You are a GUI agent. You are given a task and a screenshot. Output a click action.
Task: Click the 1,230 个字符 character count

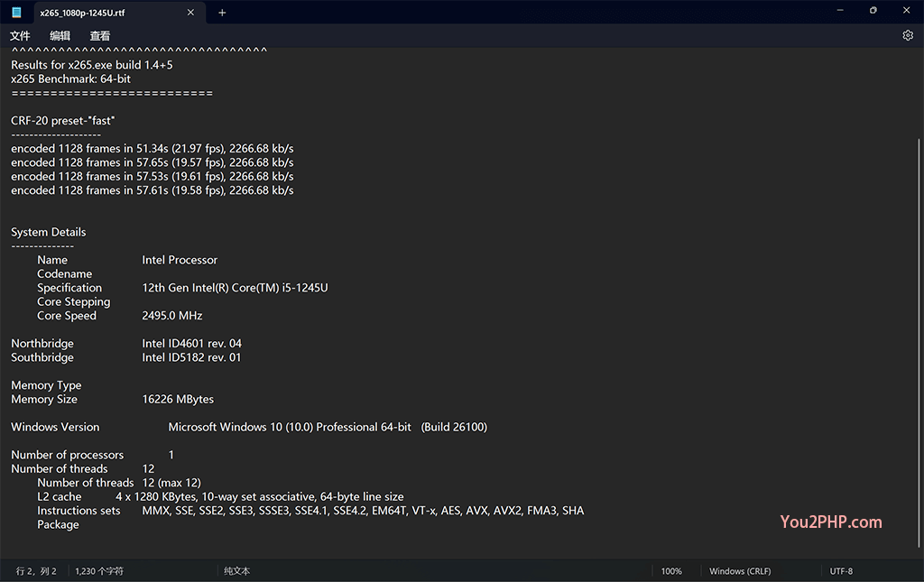(99, 571)
